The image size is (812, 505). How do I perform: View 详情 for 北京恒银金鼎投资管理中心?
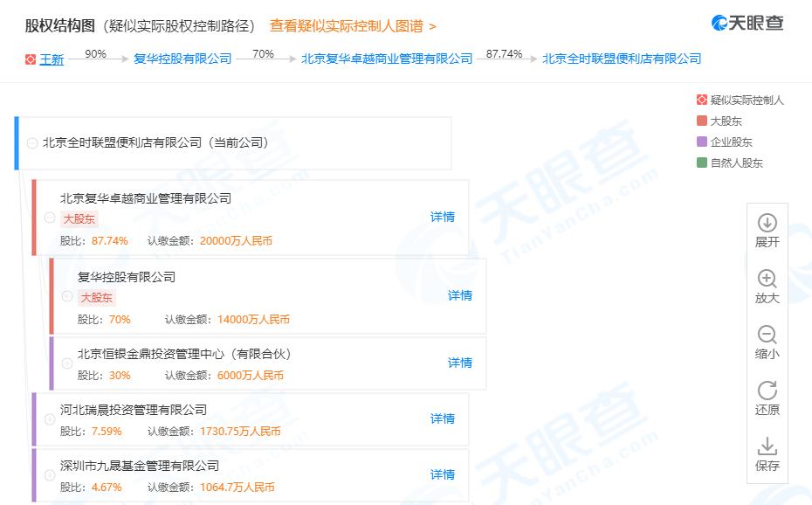pos(460,363)
